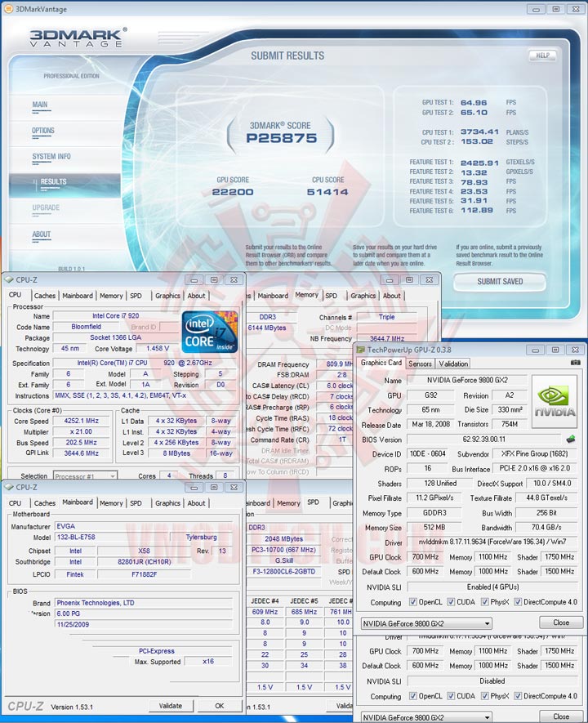
Task: Open Graphics tab in CPU-Z CPU window
Action: coord(167,296)
